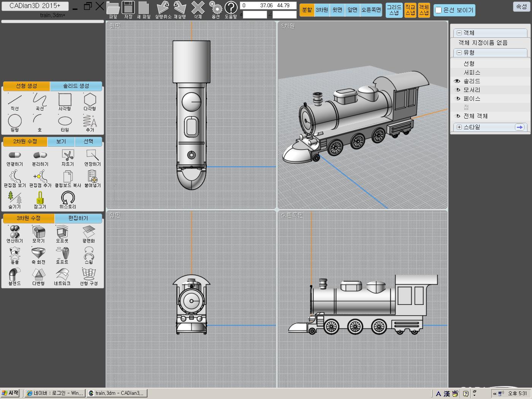Open the 추가 extra shapes tool

[90, 123]
